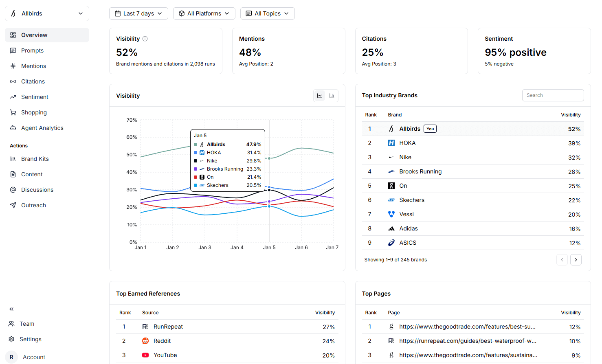Image resolution: width=602 pixels, height=364 pixels.
Task: Open the Last 7 days date filter
Action: [x=138, y=13]
